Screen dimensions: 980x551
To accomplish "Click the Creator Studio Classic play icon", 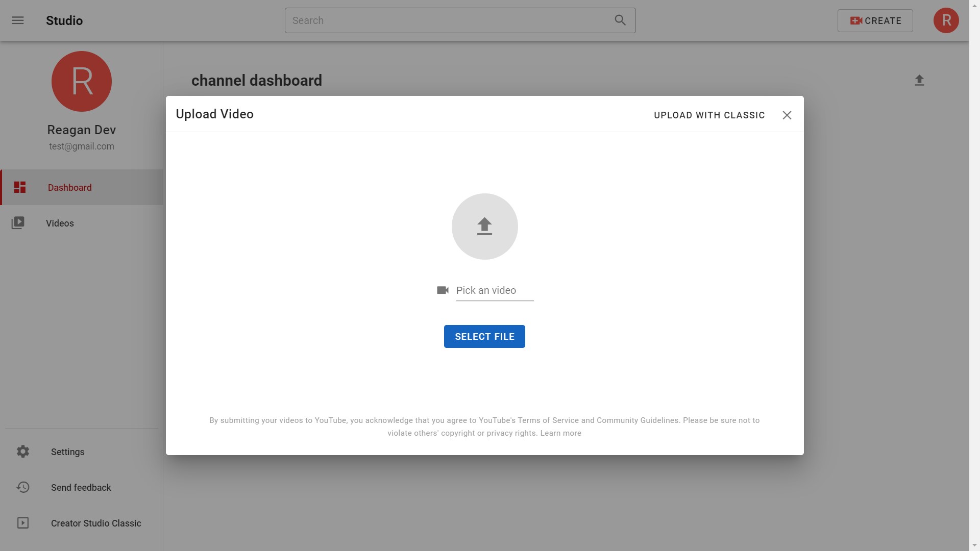I will coord(23,523).
